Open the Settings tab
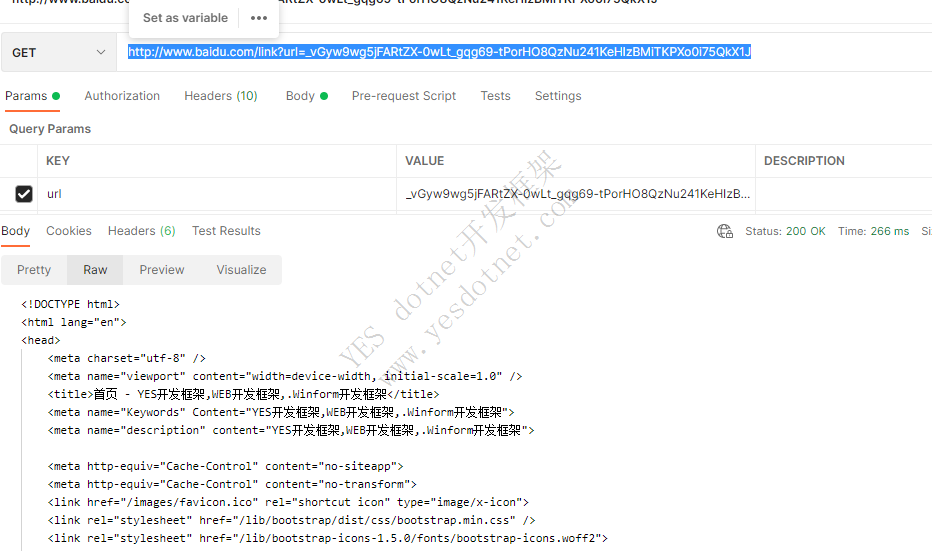The height and width of the screenshot is (551, 932). 558,96
